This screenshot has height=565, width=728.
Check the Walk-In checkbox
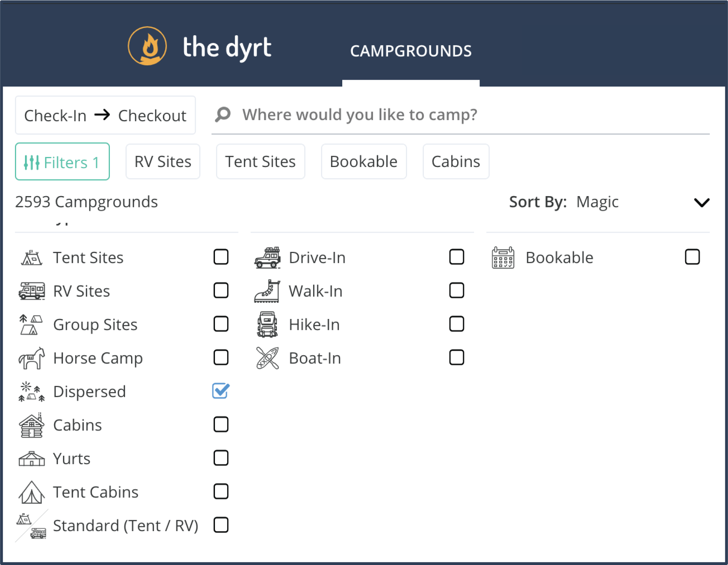click(x=457, y=291)
